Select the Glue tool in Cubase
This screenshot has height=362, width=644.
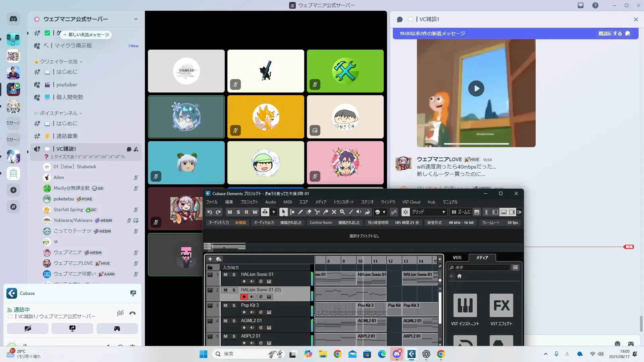pos(326,212)
